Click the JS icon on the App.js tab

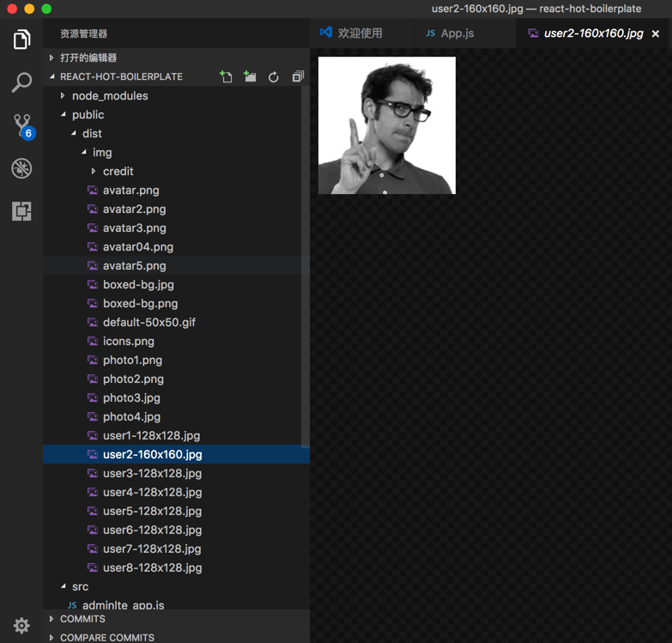click(x=431, y=33)
